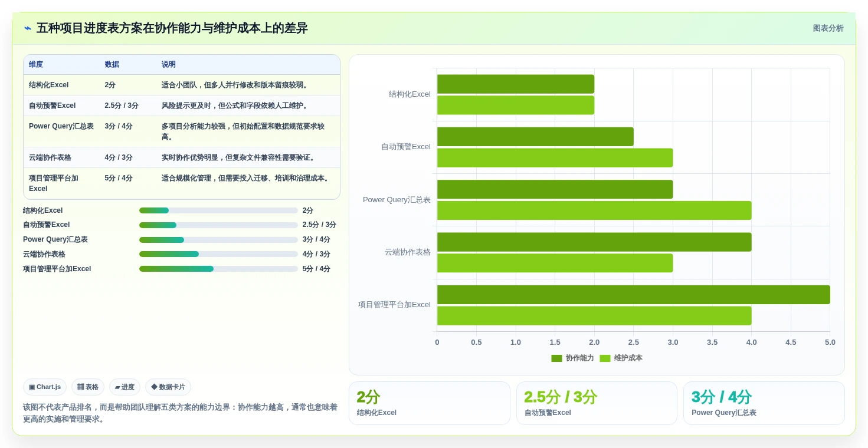The height and width of the screenshot is (448, 868).
Task: Select the Chart.js chip
Action: click(x=45, y=387)
